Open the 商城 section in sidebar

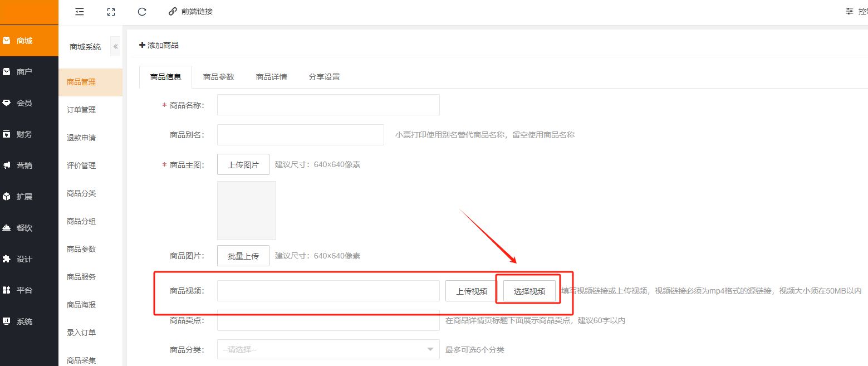[24, 41]
